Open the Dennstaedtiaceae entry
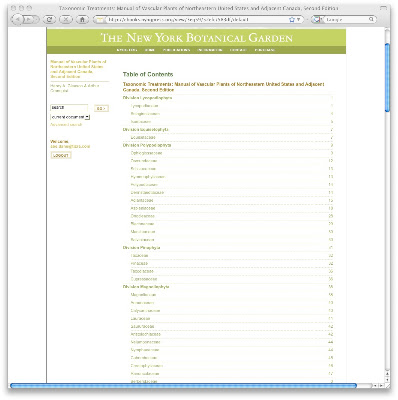The width and height of the screenshot is (398, 400). [x=147, y=193]
